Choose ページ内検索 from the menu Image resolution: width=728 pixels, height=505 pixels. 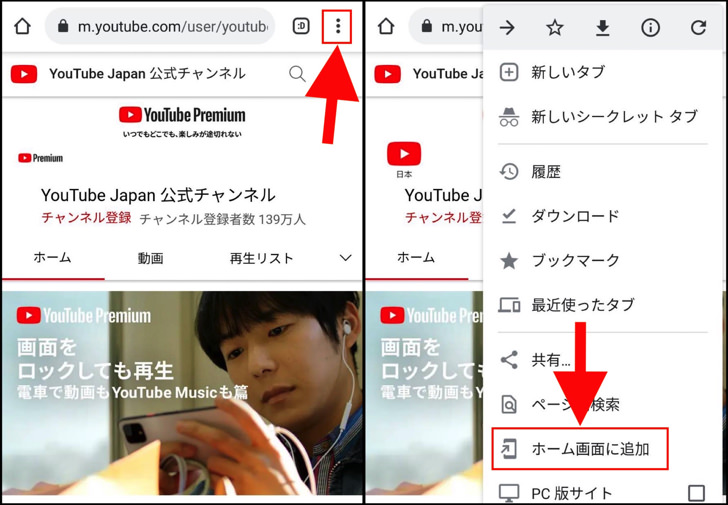(x=603, y=404)
